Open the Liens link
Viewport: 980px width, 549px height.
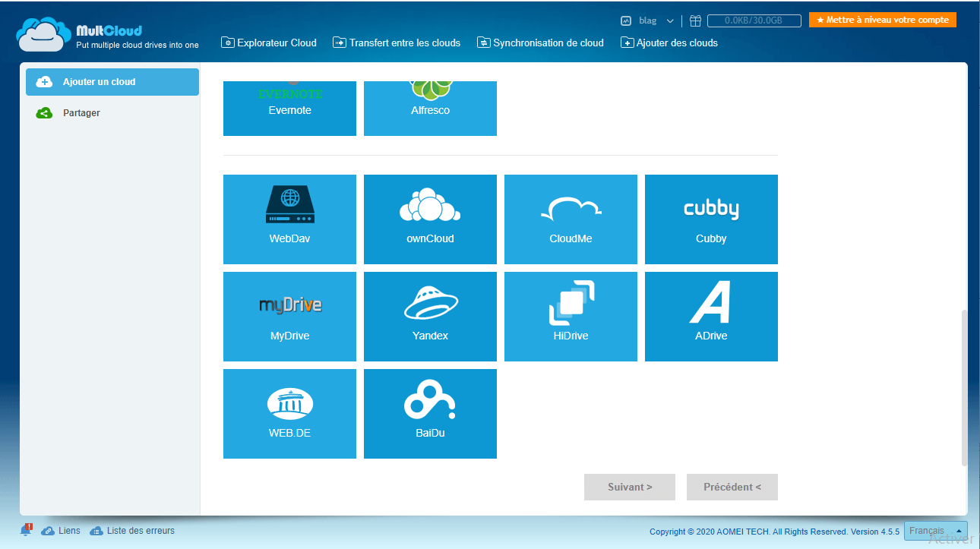coord(61,531)
